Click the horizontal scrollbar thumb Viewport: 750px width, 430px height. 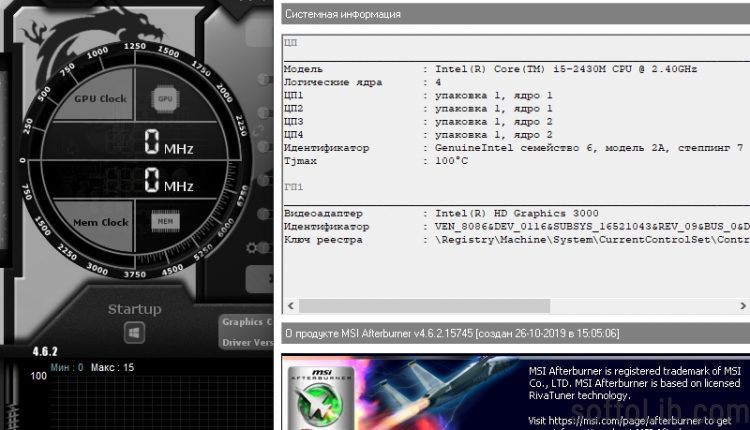click(x=424, y=306)
